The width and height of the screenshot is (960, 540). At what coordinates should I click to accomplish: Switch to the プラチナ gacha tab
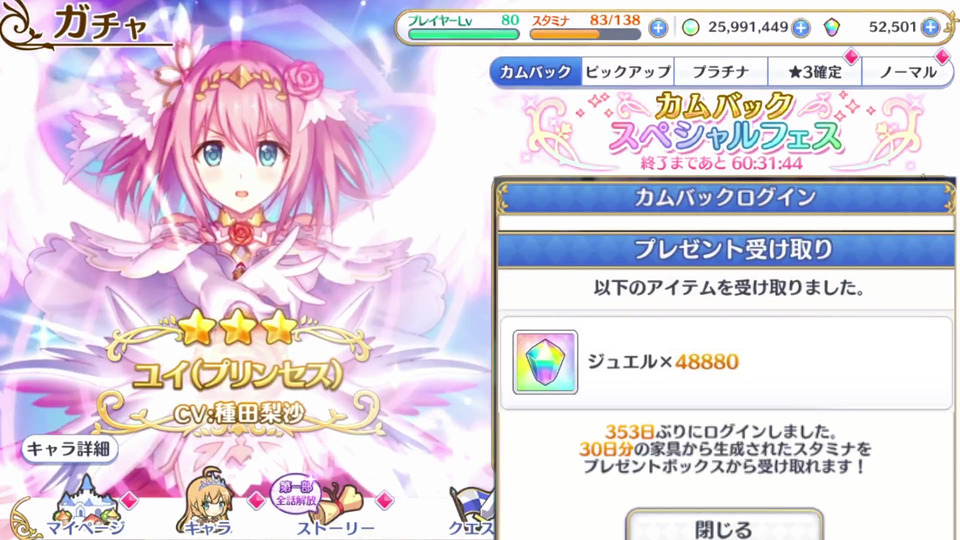[721, 72]
